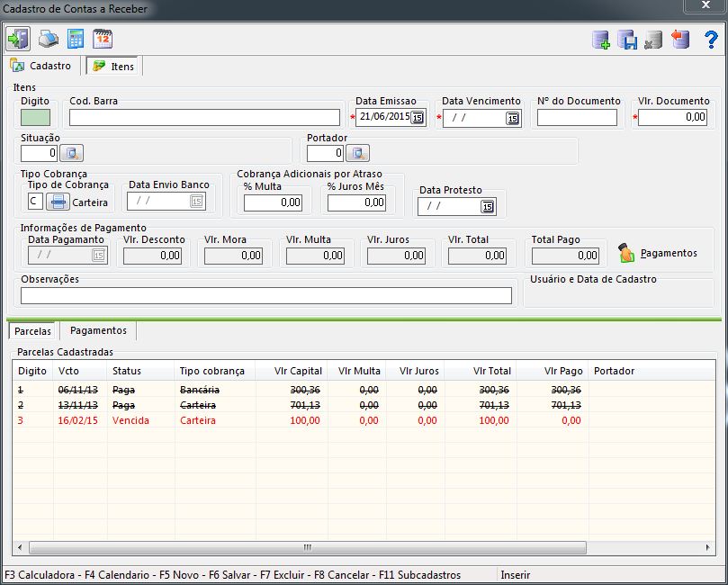Click the Observações text field
Viewport: 728px width, 585px height.
point(265,295)
